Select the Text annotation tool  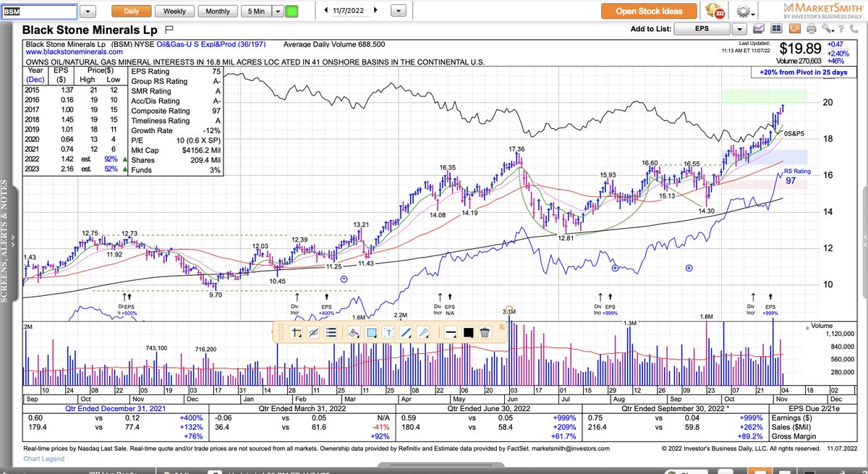(387, 331)
